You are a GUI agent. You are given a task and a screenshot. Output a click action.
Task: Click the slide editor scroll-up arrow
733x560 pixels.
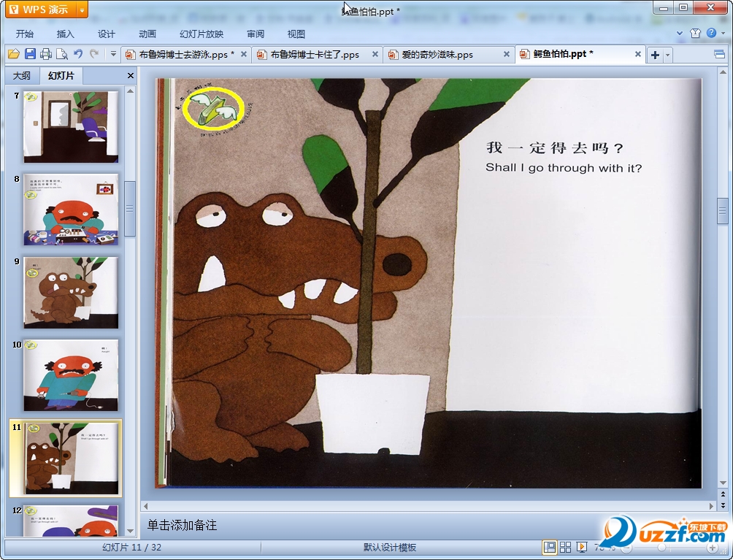pos(723,72)
